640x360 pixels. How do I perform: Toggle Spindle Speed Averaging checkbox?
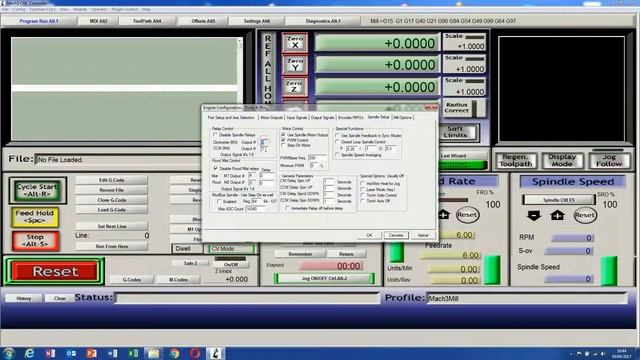pos(337,155)
